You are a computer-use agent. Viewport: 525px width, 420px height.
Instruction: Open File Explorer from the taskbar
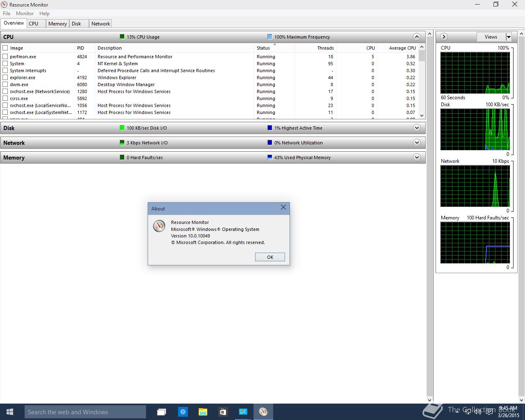tap(203, 412)
